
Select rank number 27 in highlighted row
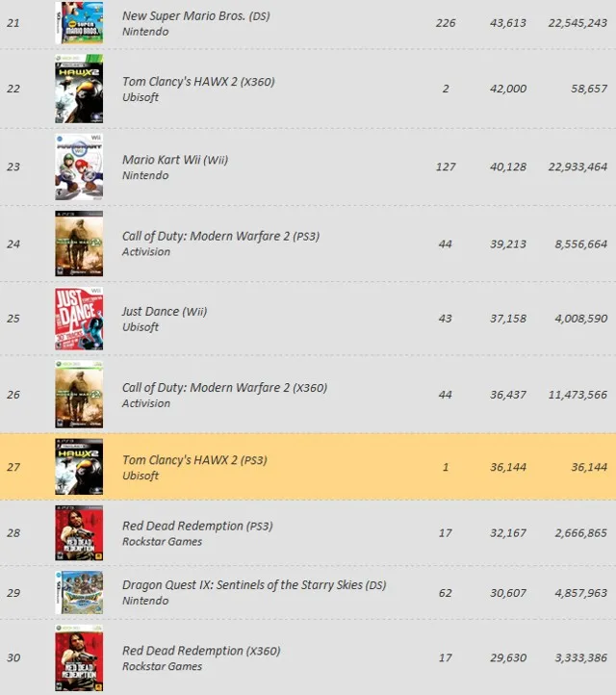(13, 468)
